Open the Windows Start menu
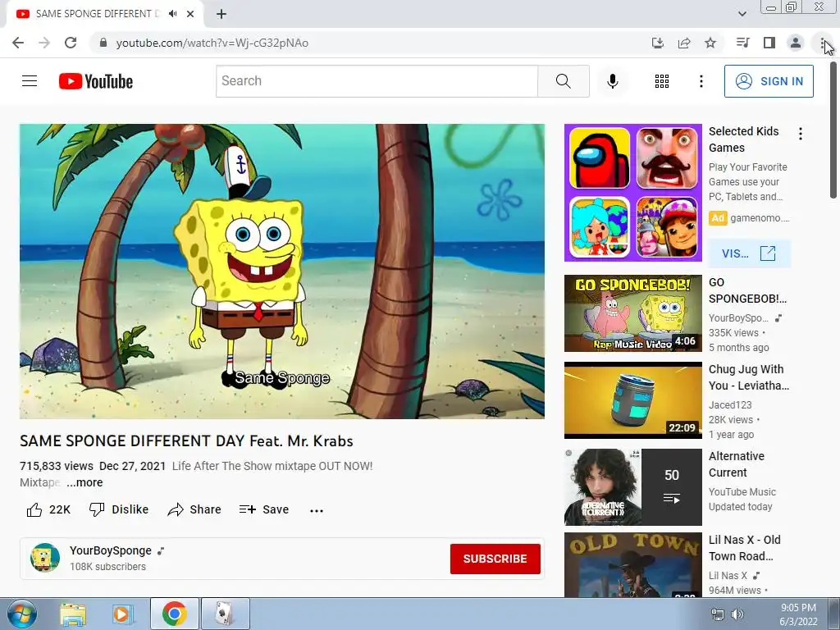840x630 pixels. (21, 614)
